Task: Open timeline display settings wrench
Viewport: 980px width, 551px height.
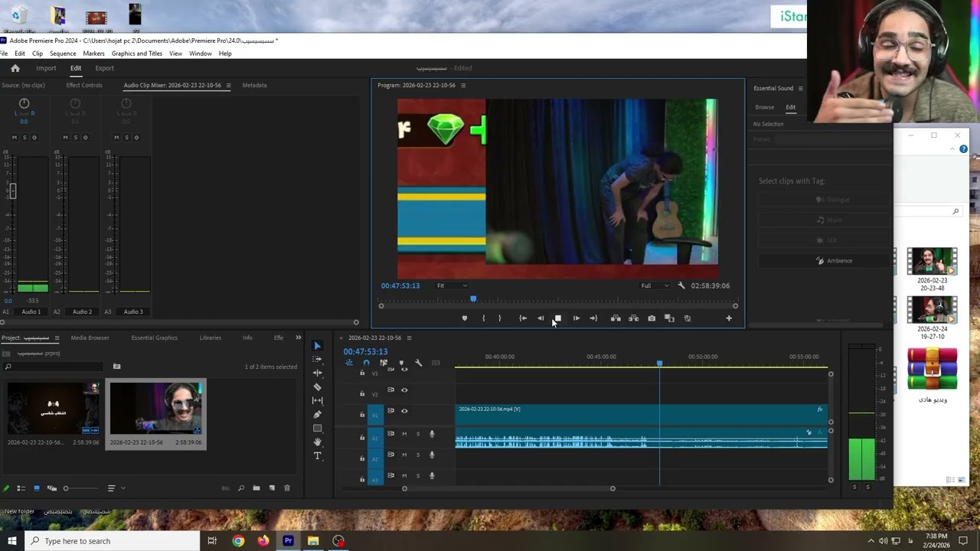Action: (x=418, y=363)
